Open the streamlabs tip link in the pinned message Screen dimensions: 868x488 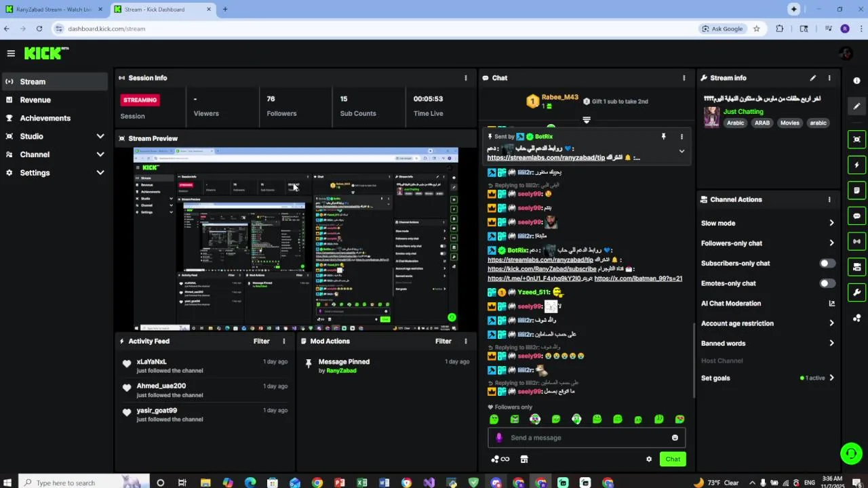(546, 158)
